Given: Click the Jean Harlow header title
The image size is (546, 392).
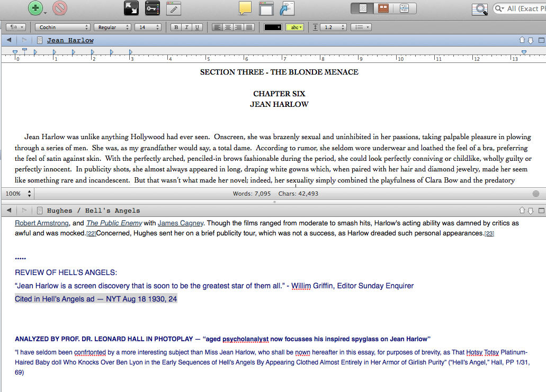Looking at the screenshot, I should [70, 40].
